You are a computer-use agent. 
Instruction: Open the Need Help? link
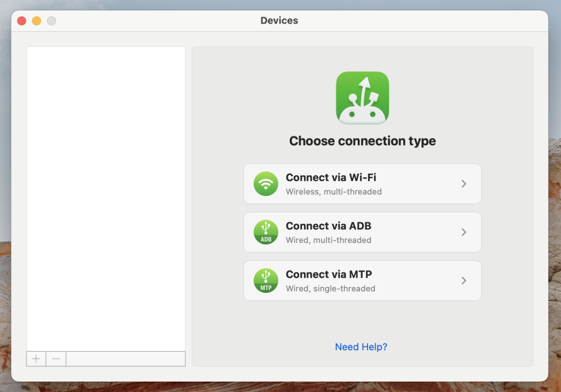(361, 347)
